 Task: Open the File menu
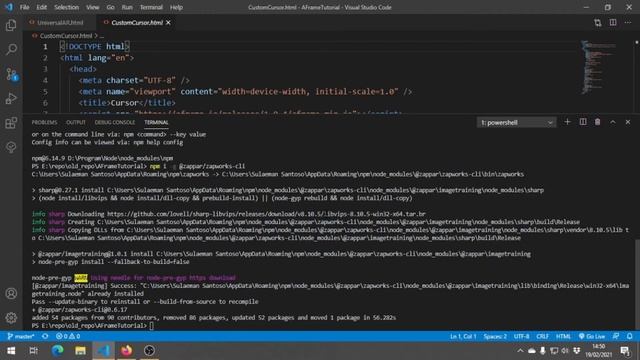pos(24,7)
